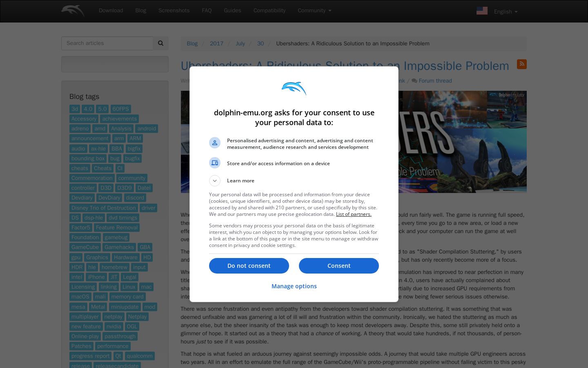Open the Guides menu item
Viewport: 588px width, 368px height.
click(232, 11)
